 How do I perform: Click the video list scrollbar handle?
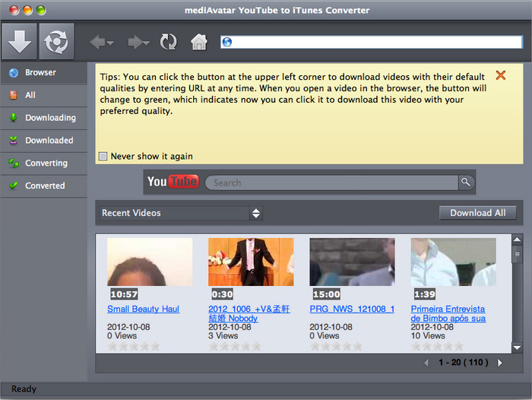coord(517,254)
